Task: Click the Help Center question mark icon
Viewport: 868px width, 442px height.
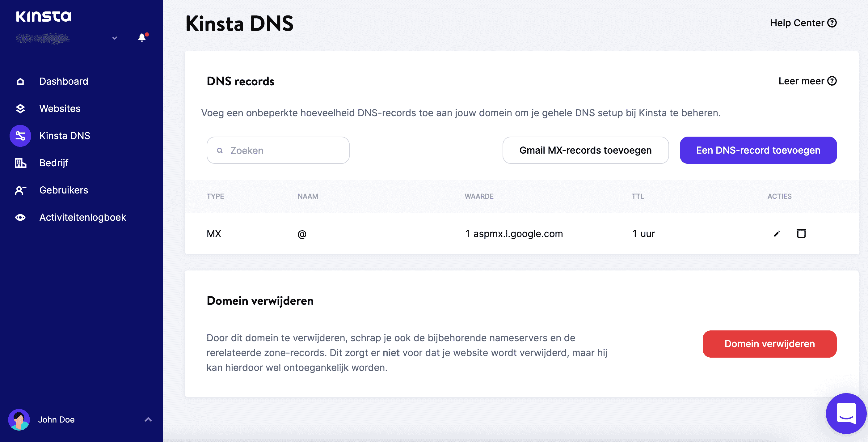Action: point(832,23)
